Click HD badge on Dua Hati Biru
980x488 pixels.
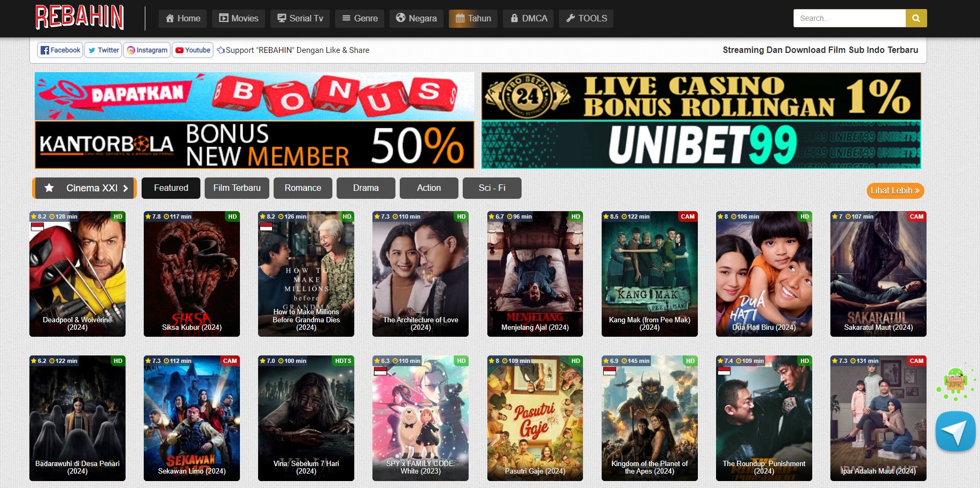pos(805,216)
